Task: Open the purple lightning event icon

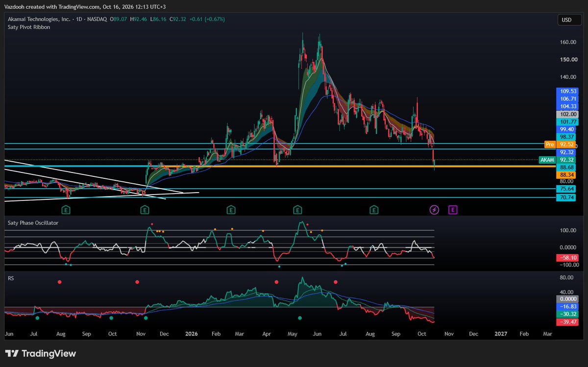Action: point(434,210)
